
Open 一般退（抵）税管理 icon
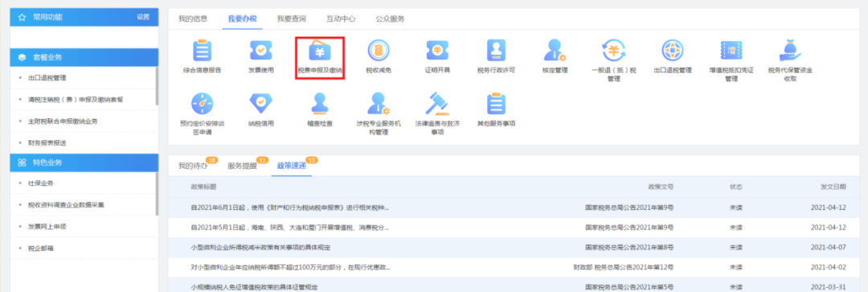[614, 51]
